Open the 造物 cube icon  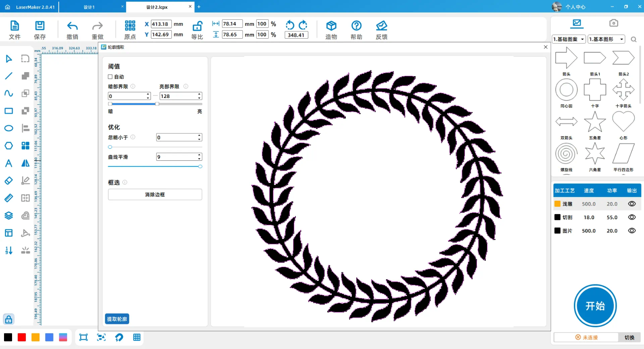pyautogui.click(x=331, y=26)
